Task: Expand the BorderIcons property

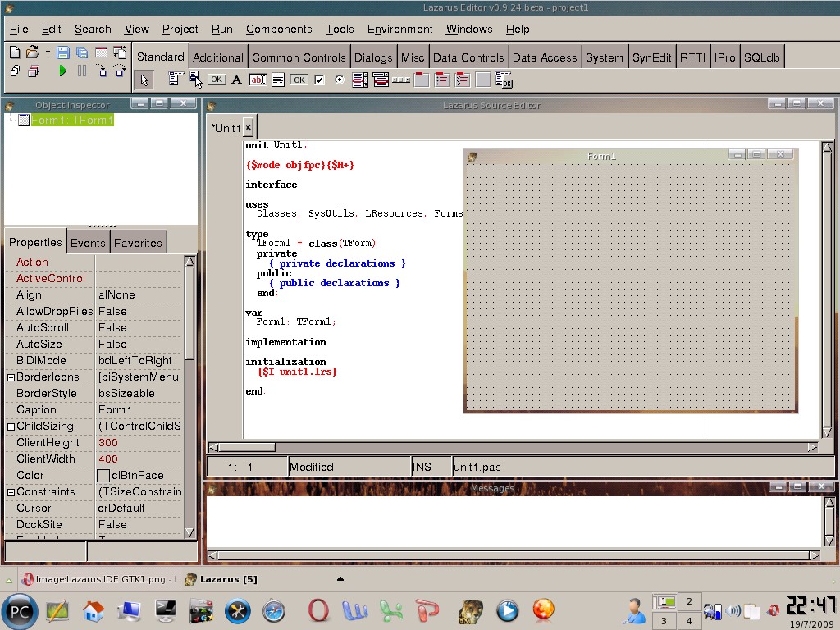Action: click(x=11, y=377)
